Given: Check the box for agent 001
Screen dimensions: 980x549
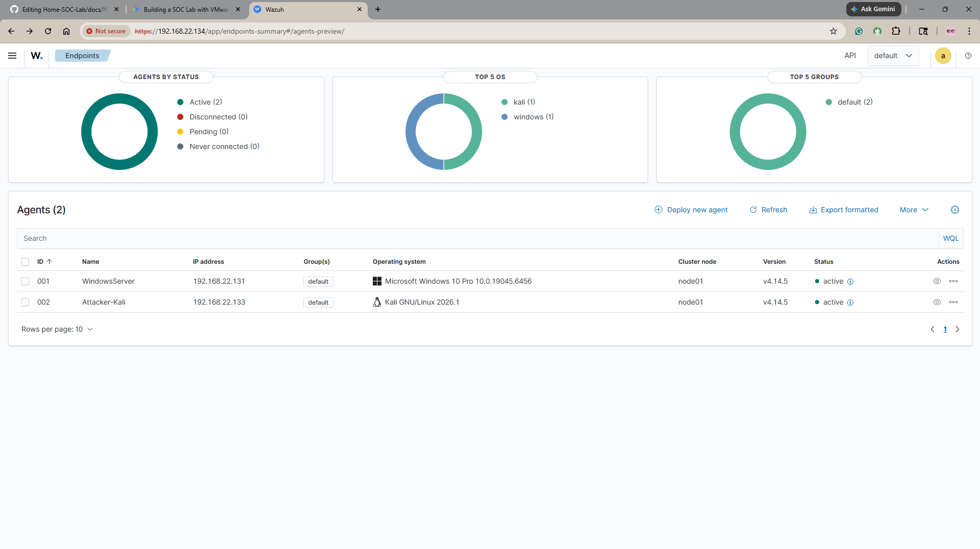Looking at the screenshot, I should tap(25, 281).
